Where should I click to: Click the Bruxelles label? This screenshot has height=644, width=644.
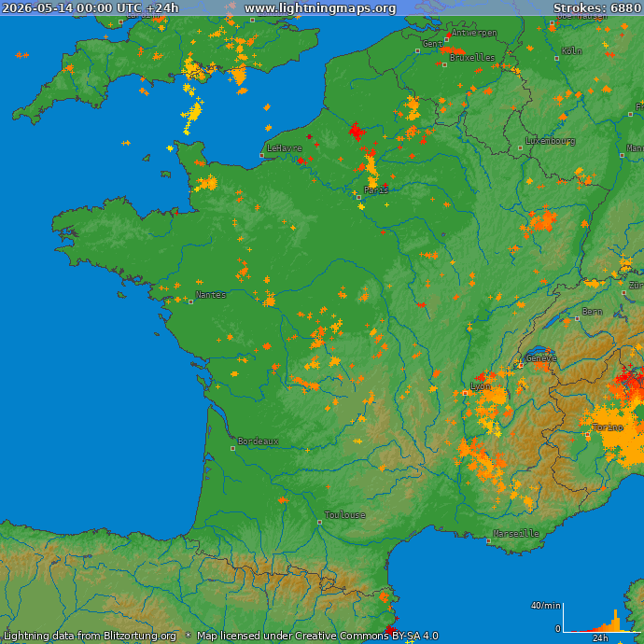(x=472, y=58)
